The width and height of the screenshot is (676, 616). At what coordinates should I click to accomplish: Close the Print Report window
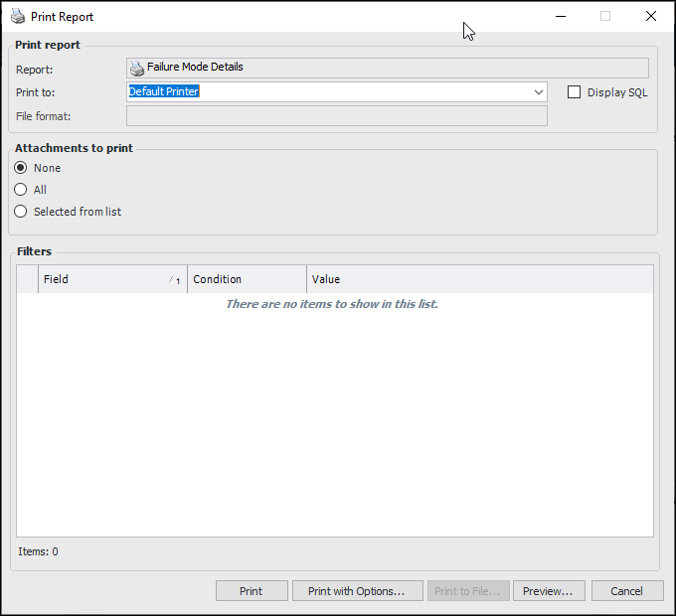[651, 16]
